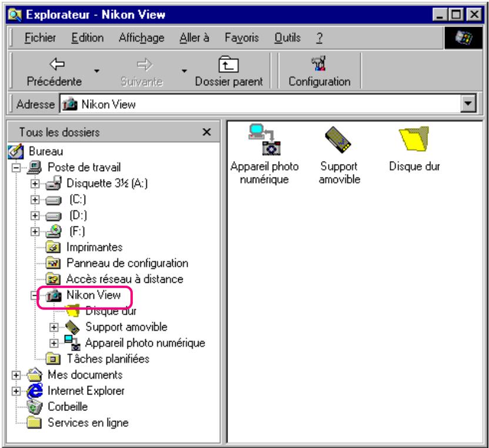Select Support amovible card icon in tree

click(x=72, y=327)
